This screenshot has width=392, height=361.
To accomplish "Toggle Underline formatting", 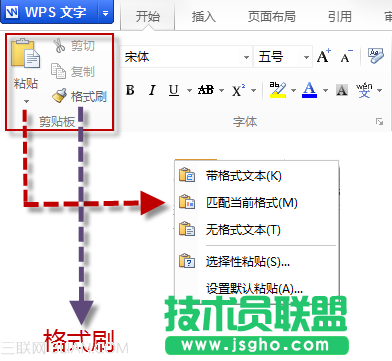I will (x=174, y=90).
